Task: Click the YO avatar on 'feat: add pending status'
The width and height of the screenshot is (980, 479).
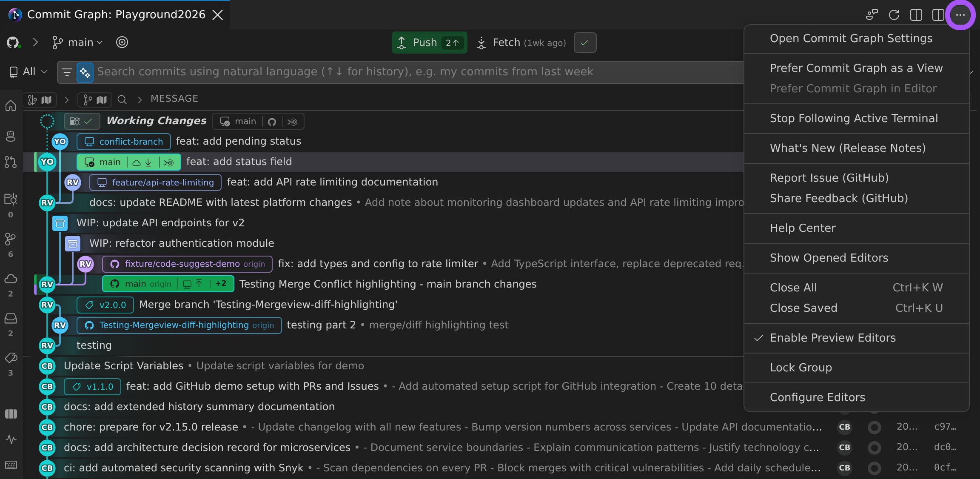Action: click(x=60, y=142)
